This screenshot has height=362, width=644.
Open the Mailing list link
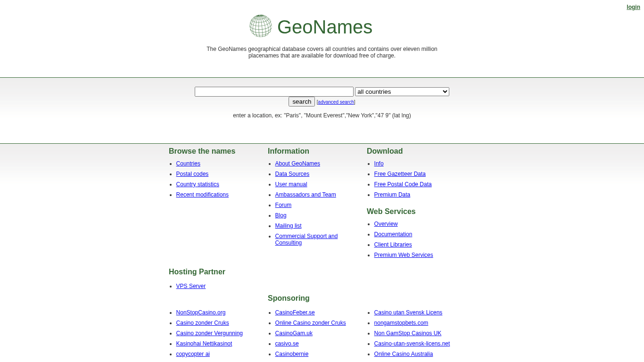[x=289, y=226]
